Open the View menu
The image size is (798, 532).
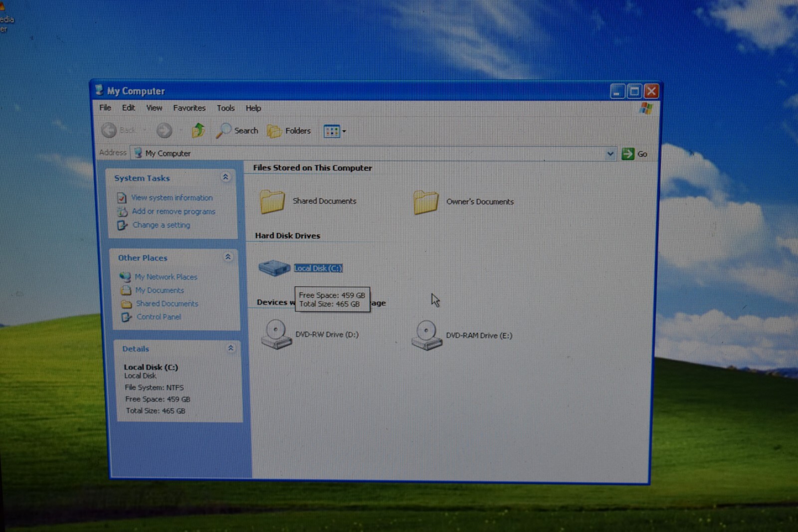coord(154,108)
